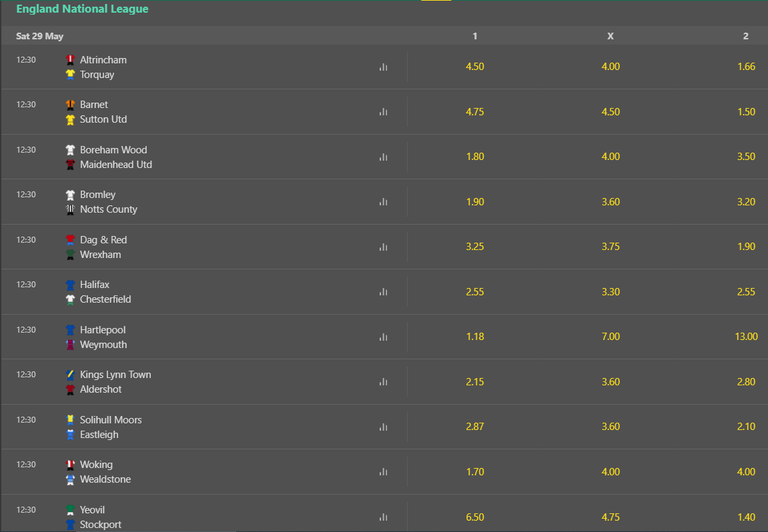The image size is (768, 532).
Task: Show stats icon for Kings Lynn Town match
Action: click(383, 382)
